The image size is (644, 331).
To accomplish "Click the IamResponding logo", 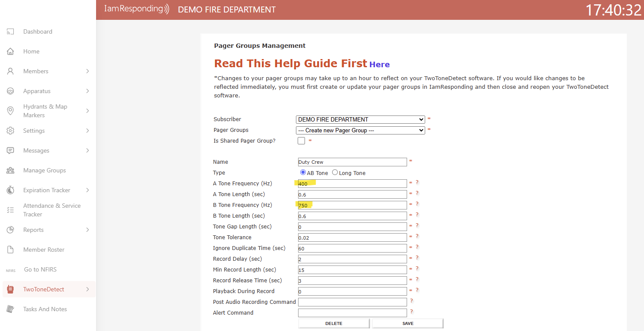I will point(137,9).
